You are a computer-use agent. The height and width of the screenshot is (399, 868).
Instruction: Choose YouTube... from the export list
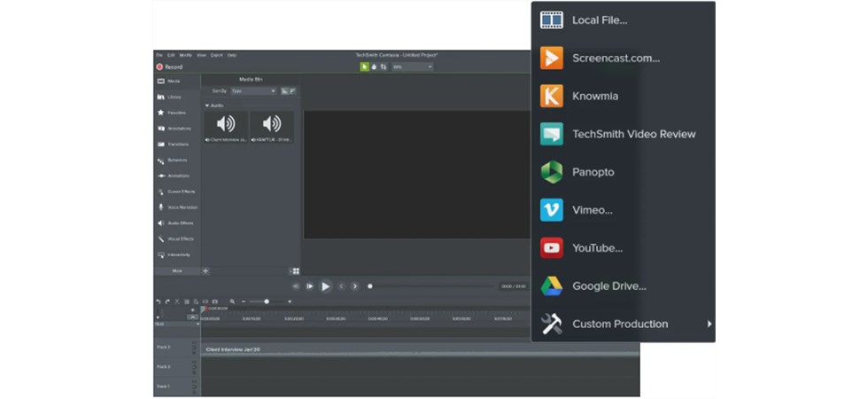[624, 248]
